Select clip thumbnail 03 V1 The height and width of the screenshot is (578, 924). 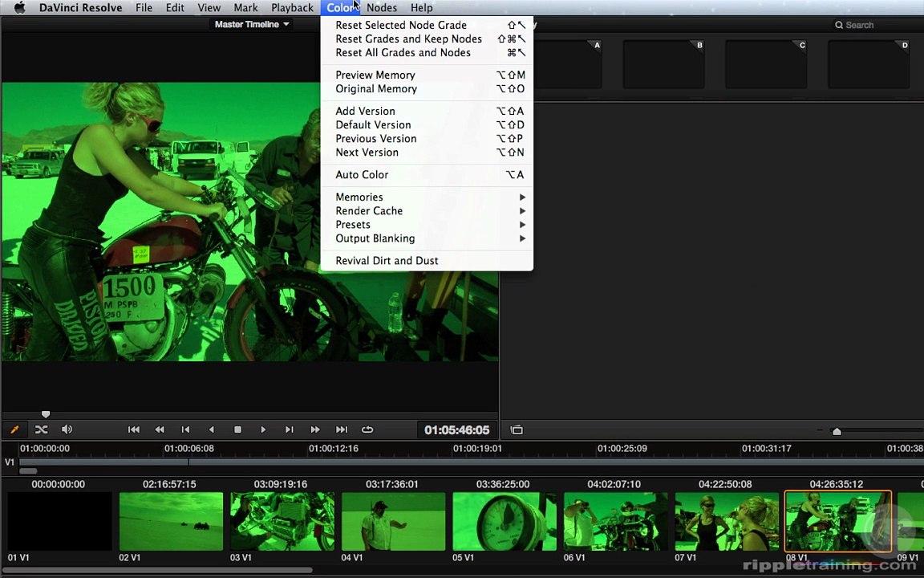click(x=282, y=521)
